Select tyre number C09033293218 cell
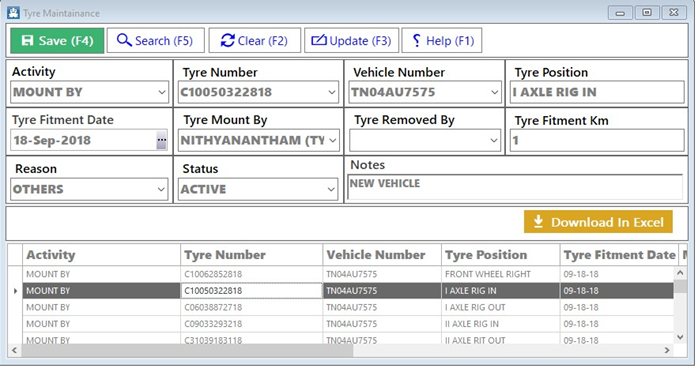Image resolution: width=698 pixels, height=372 pixels. point(252,324)
